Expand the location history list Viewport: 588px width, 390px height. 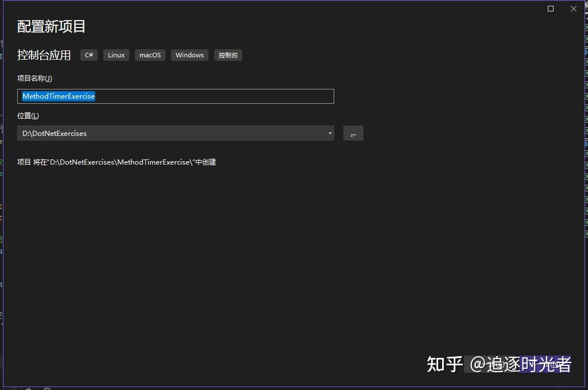click(330, 133)
